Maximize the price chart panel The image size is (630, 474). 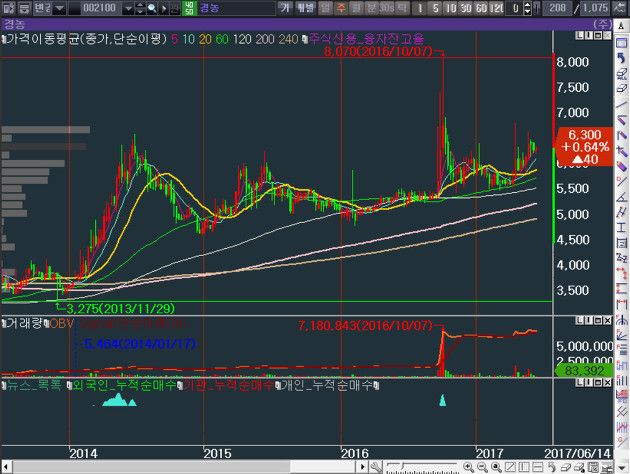598,36
